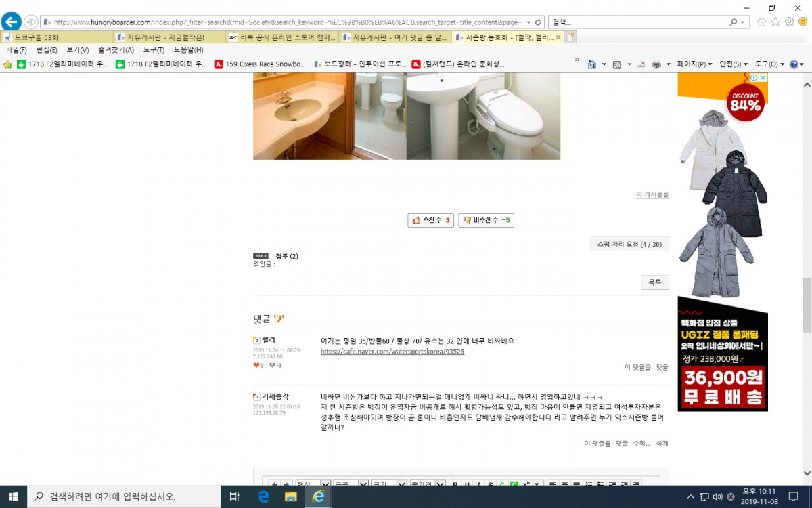
Task: Click the 목록 list button
Action: (x=655, y=282)
